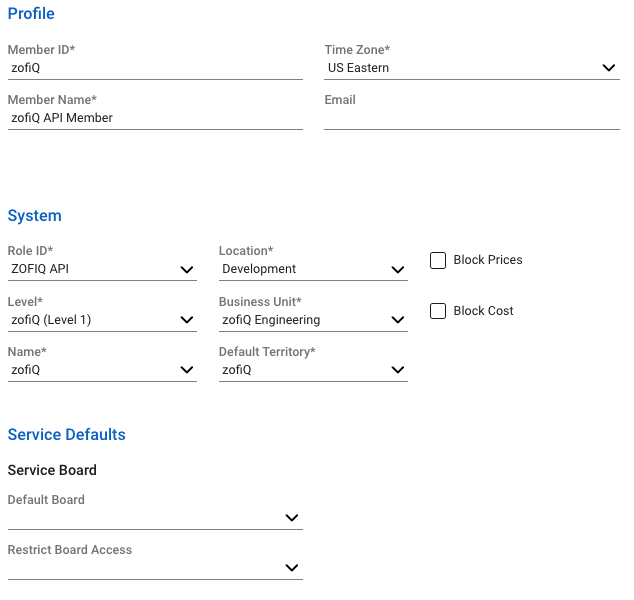Open the Location dropdown showing Development

[313, 269]
